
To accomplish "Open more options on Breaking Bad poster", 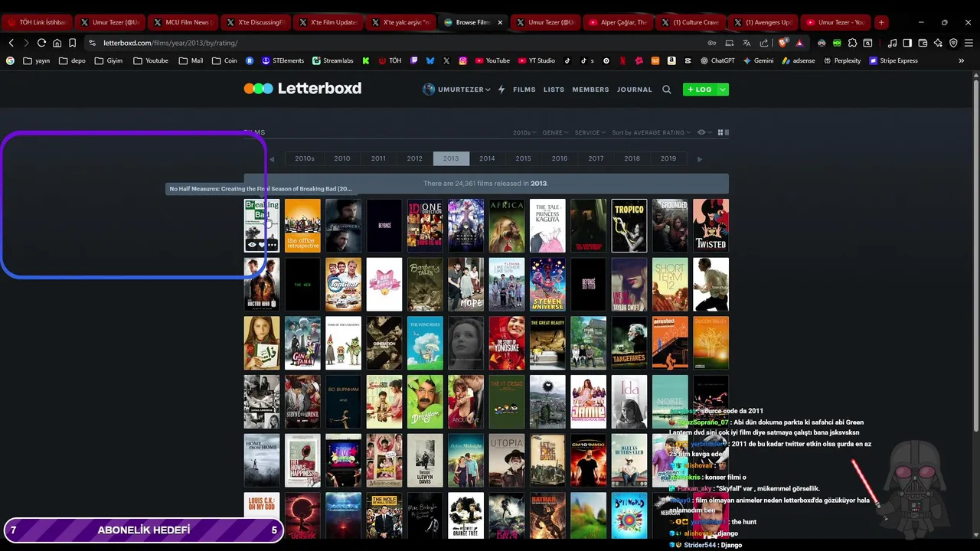I will point(272,245).
